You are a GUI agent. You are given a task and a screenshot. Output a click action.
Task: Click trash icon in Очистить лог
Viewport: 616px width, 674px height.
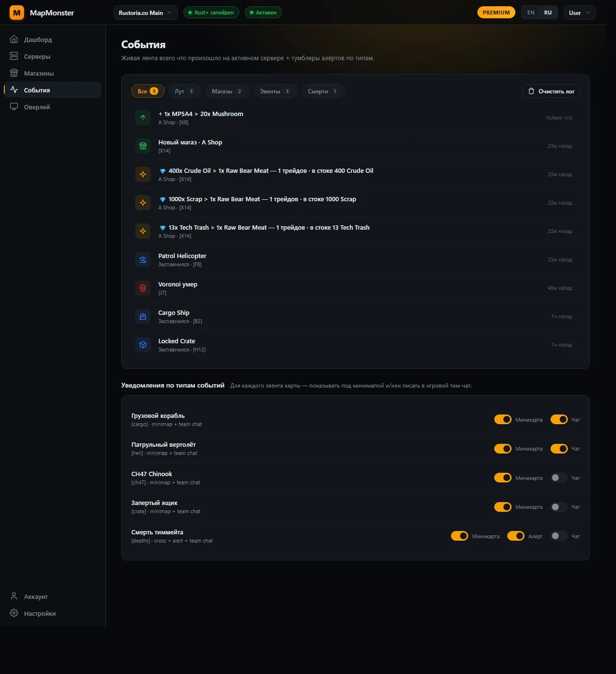pyautogui.click(x=531, y=91)
